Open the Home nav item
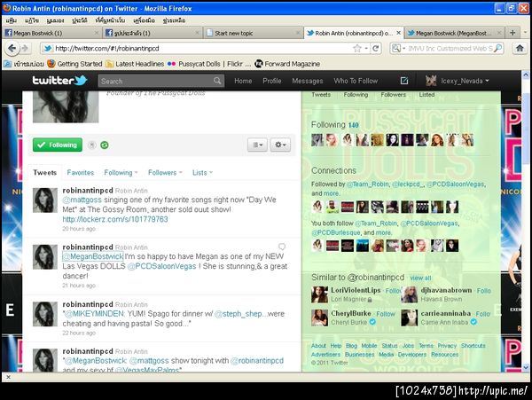Viewport: 532px width, 400px height. 243,81
